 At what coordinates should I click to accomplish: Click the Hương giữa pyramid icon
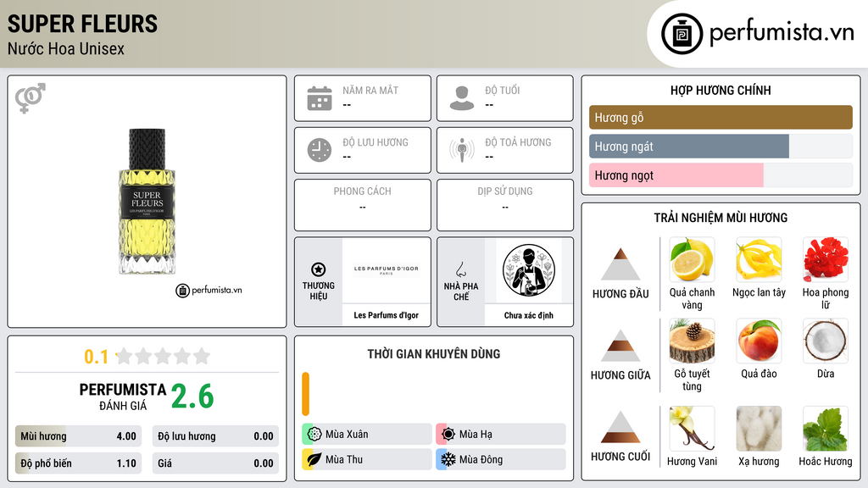click(620, 346)
